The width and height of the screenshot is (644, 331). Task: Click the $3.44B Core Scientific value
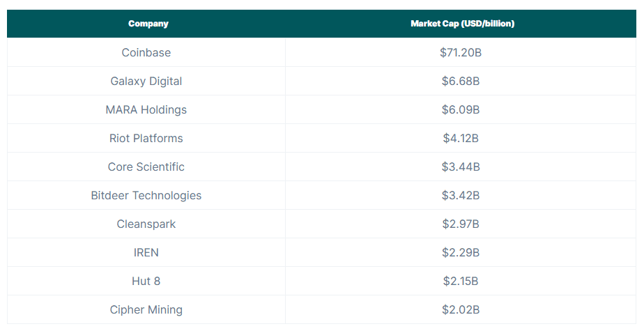[461, 167]
